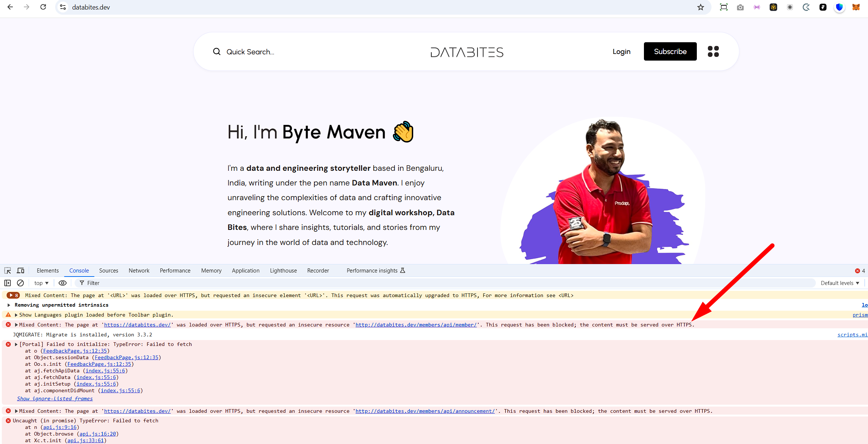The width and height of the screenshot is (868, 444).
Task: Open the top JavaScript context dropdown
Action: tap(41, 283)
